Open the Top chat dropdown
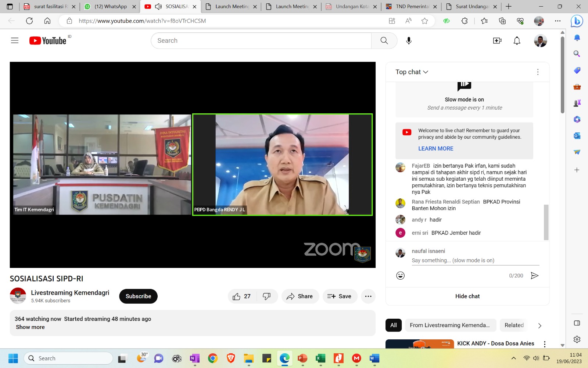 tap(412, 72)
